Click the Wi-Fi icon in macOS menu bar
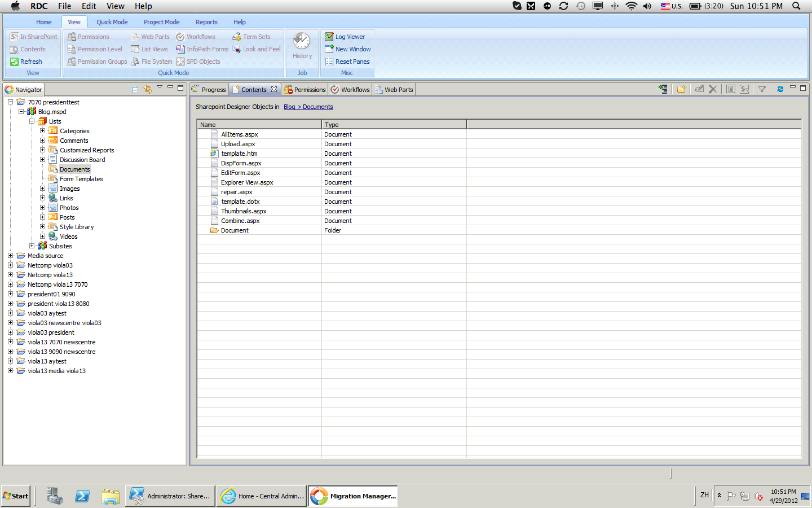The width and height of the screenshot is (812, 508). pos(631,6)
